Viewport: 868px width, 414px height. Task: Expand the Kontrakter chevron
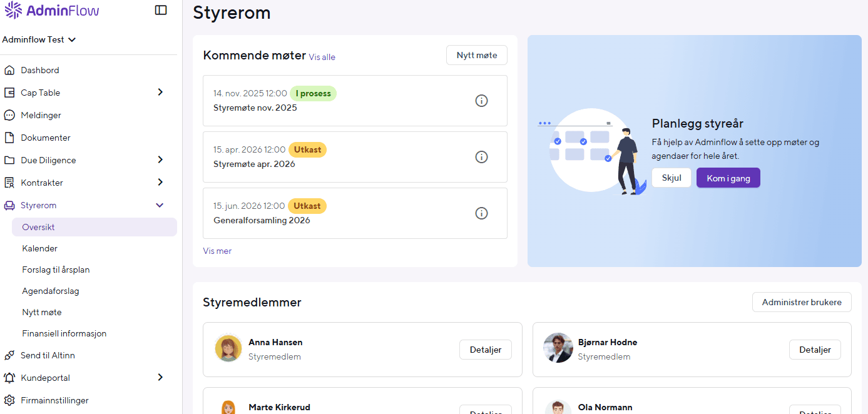click(x=160, y=182)
